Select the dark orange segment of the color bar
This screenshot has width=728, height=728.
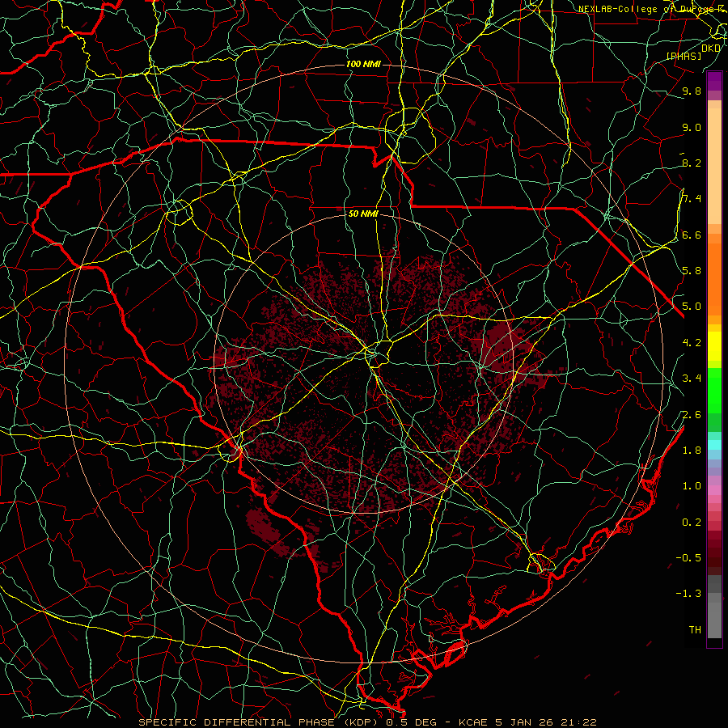714,278
